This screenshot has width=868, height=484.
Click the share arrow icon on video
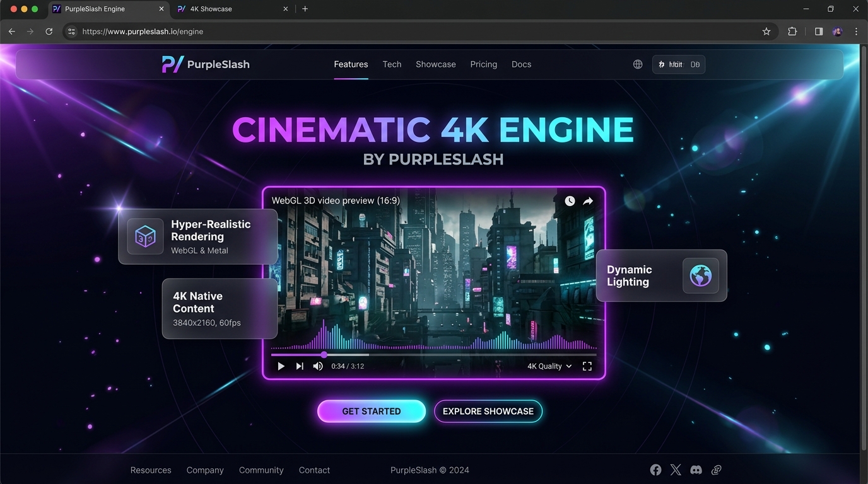coord(588,201)
